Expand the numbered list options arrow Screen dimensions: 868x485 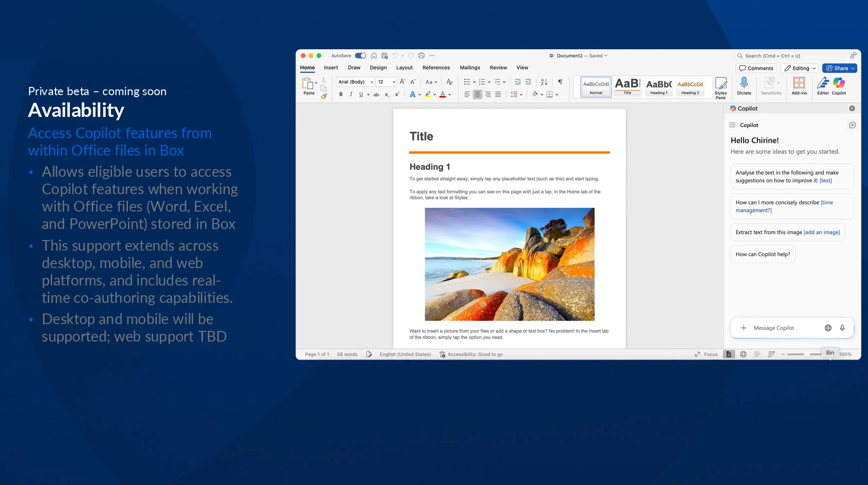[489, 82]
